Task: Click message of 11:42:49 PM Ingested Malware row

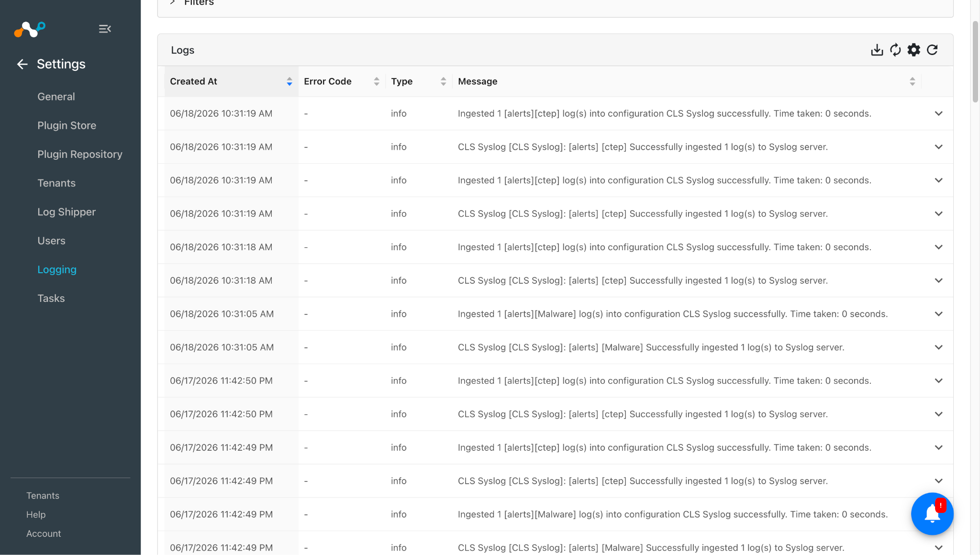Action: [672, 514]
